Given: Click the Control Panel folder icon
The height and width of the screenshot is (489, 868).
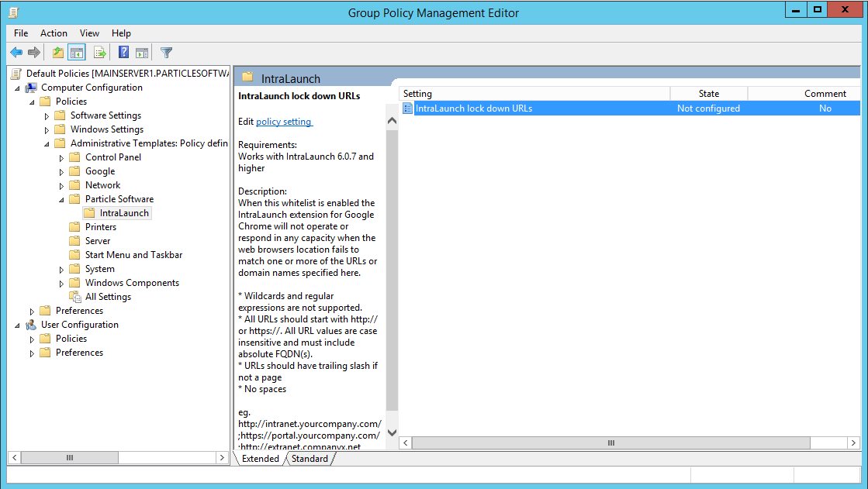Looking at the screenshot, I should pos(74,157).
